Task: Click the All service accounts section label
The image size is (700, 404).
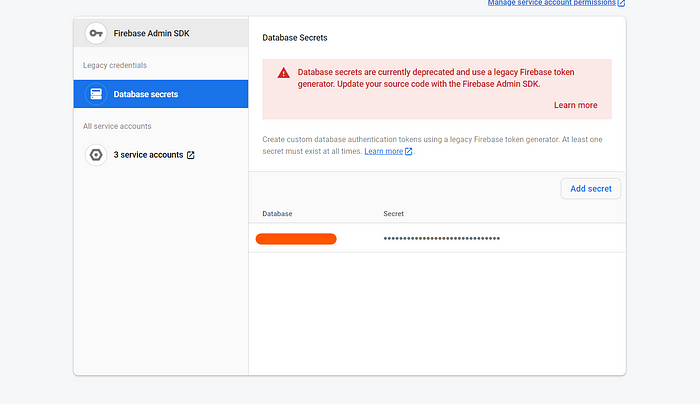Action: 117,126
